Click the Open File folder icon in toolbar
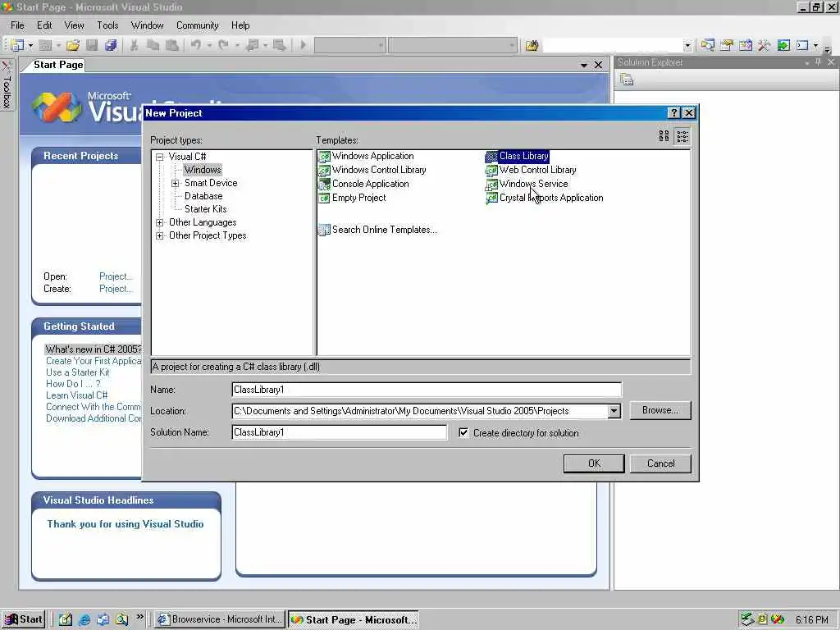This screenshot has width=840, height=630. [x=73, y=46]
